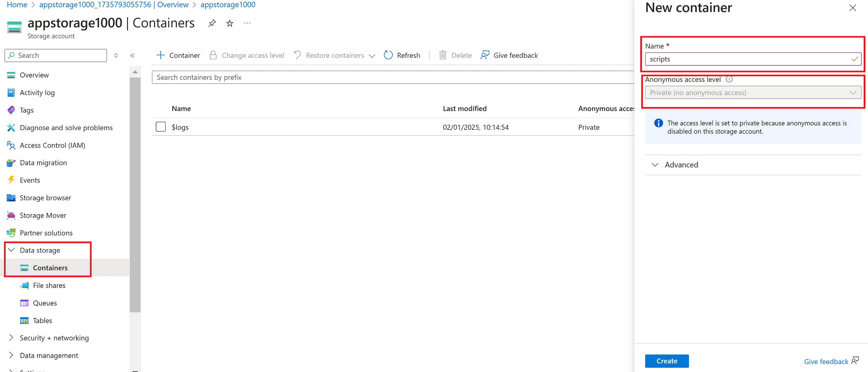Mark page as favorite with star icon
868x372 pixels.
[230, 23]
